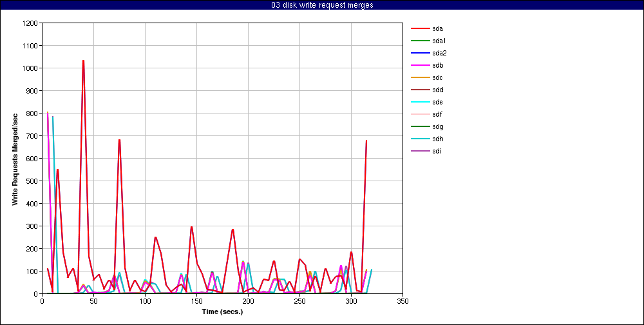
Task: Click the 150 tick on the x-axis
Action: click(196, 300)
